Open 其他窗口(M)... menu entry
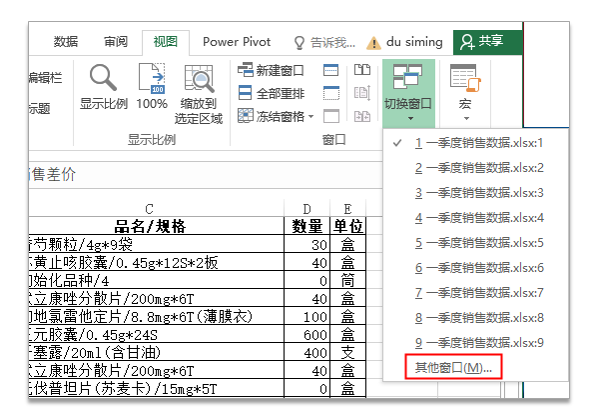This screenshot has height=414, width=603. tap(453, 368)
